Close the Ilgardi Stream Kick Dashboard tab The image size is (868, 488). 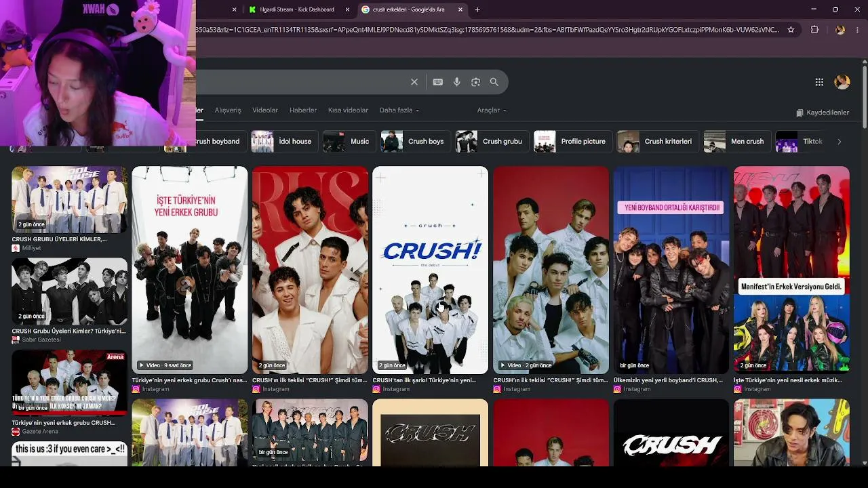[x=348, y=9]
